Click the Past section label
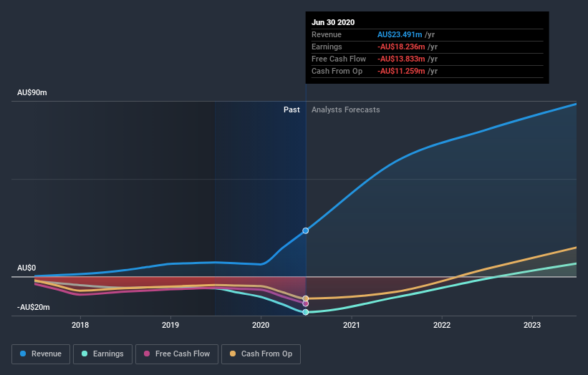 tap(291, 109)
